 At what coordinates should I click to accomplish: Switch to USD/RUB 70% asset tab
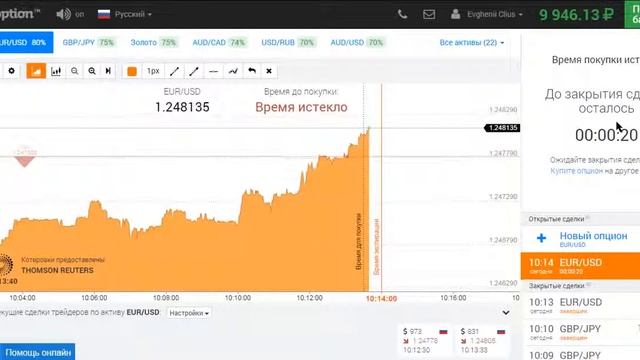click(288, 42)
